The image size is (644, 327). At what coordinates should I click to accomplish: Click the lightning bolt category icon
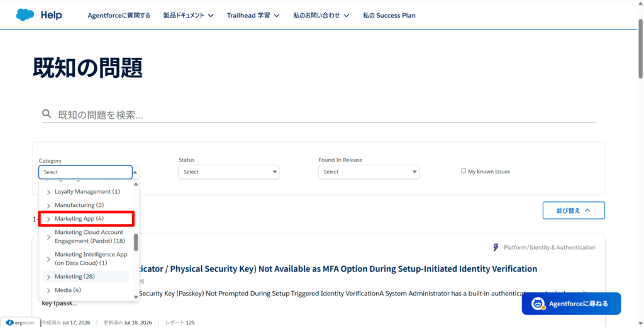tap(496, 247)
